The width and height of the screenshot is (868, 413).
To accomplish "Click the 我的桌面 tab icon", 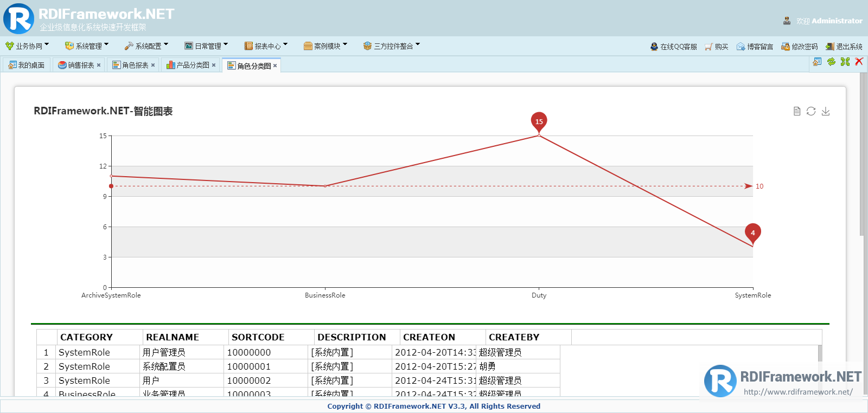I will click(x=12, y=65).
